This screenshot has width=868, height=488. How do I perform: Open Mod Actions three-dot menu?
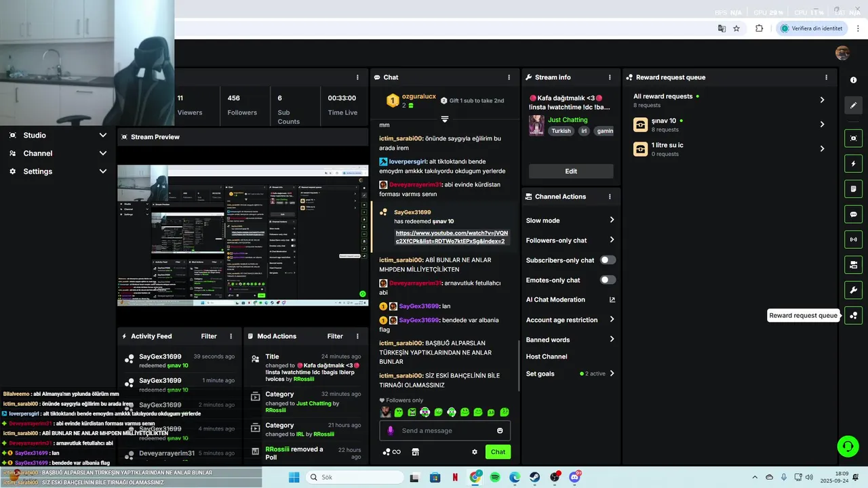click(x=357, y=336)
